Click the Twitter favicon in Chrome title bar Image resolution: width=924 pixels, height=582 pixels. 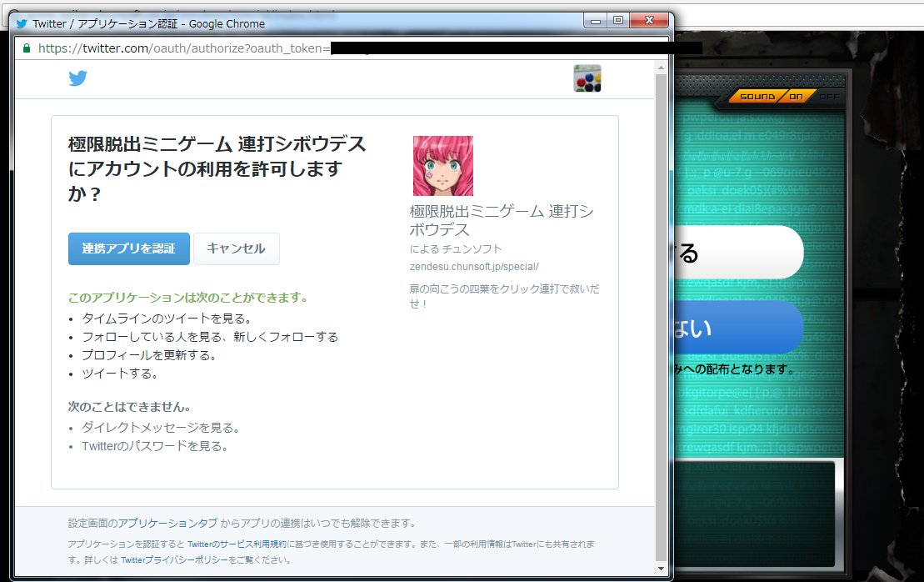(x=22, y=23)
